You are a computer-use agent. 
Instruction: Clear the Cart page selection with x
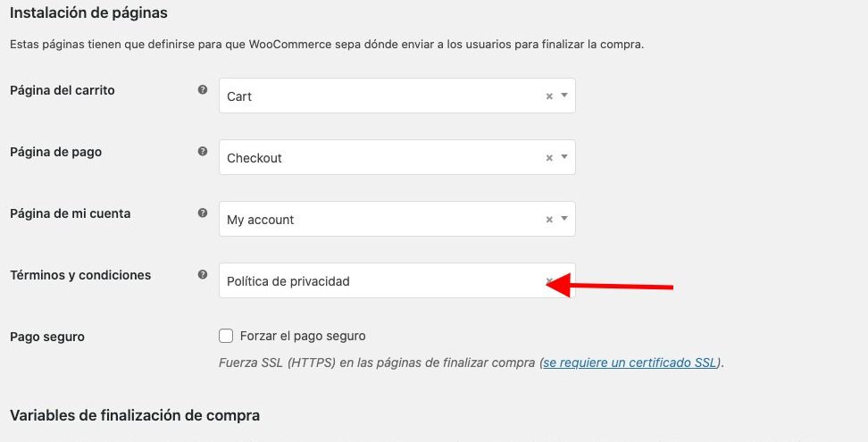[549, 96]
